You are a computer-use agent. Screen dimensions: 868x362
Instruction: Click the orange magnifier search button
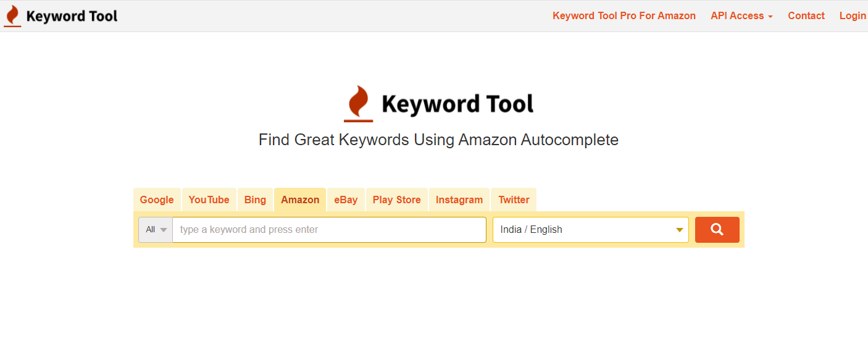click(717, 230)
